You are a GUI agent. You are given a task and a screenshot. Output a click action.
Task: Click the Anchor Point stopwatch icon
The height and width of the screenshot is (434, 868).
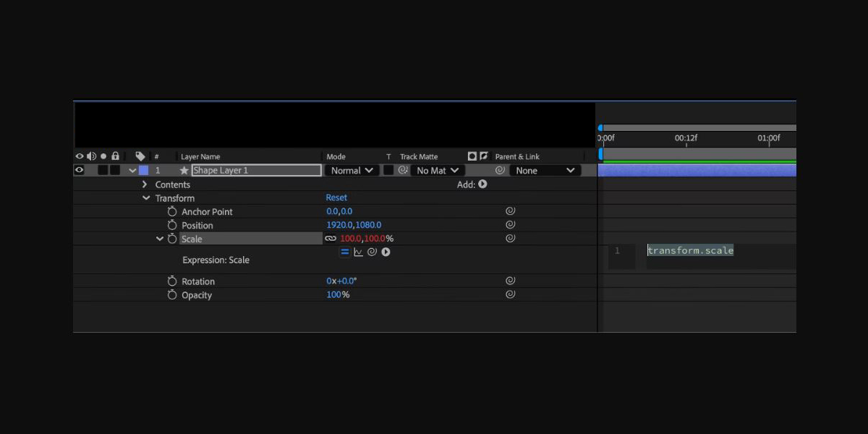point(172,212)
